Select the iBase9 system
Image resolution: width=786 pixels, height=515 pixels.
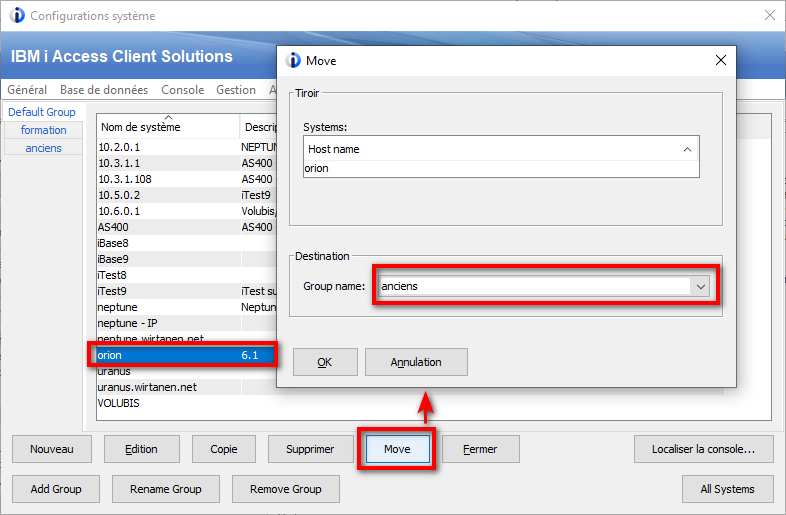(x=113, y=259)
